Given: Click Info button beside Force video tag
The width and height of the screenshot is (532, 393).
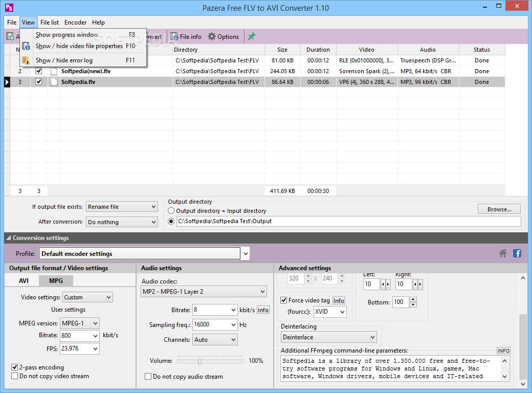Looking at the screenshot, I should pos(339,300).
